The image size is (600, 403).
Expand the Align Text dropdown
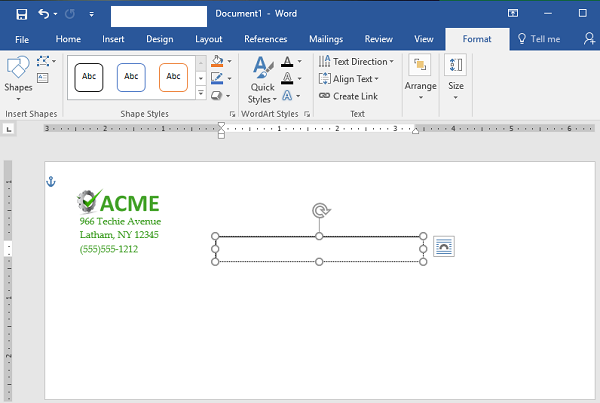click(350, 79)
